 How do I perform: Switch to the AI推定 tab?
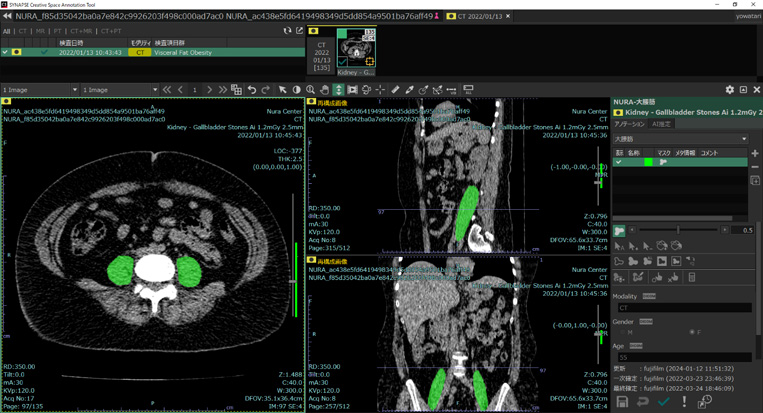click(x=661, y=125)
